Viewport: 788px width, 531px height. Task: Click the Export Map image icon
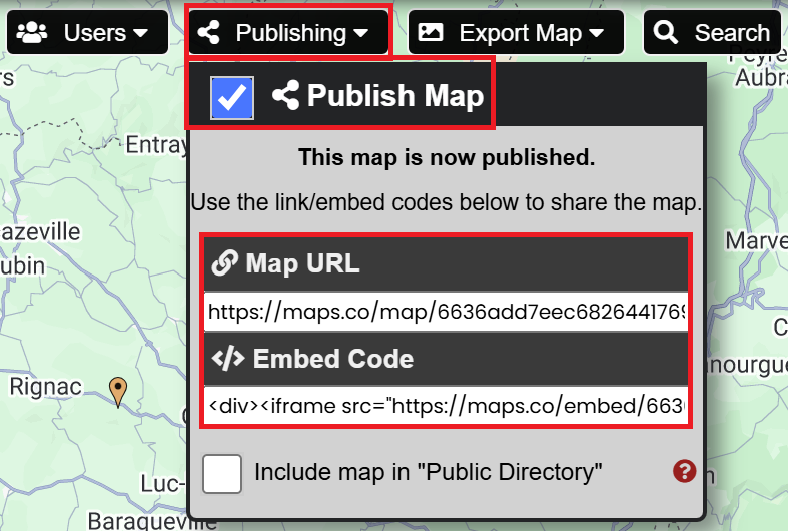click(x=431, y=33)
